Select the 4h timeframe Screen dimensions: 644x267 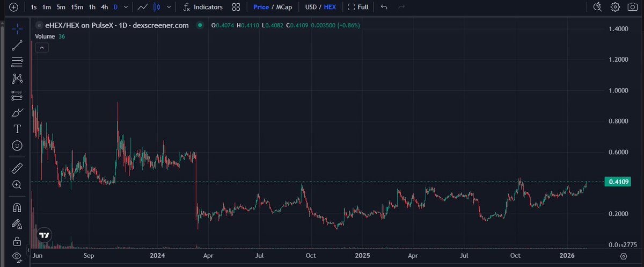pyautogui.click(x=105, y=8)
